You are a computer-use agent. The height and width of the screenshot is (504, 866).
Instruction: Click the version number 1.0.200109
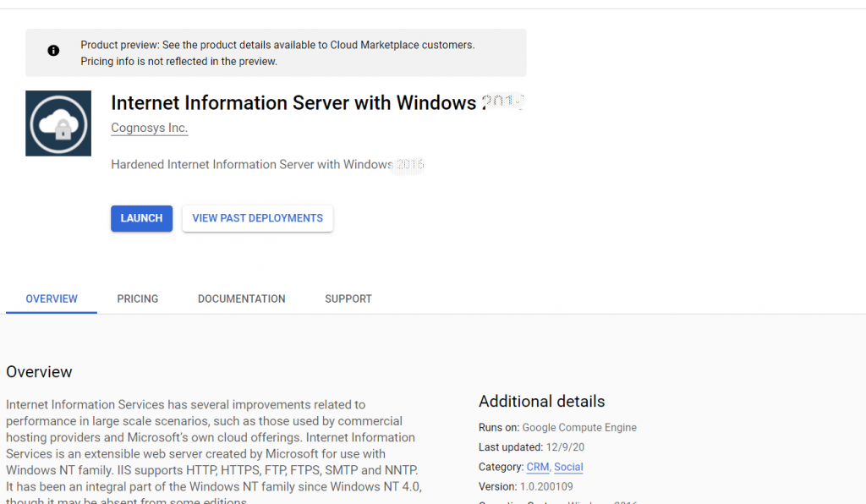click(545, 486)
